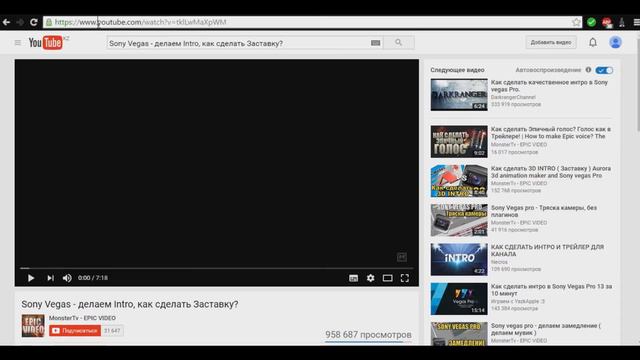
Task: Open title Sony Vegas pro - Тряска камеры
Action: (x=544, y=211)
